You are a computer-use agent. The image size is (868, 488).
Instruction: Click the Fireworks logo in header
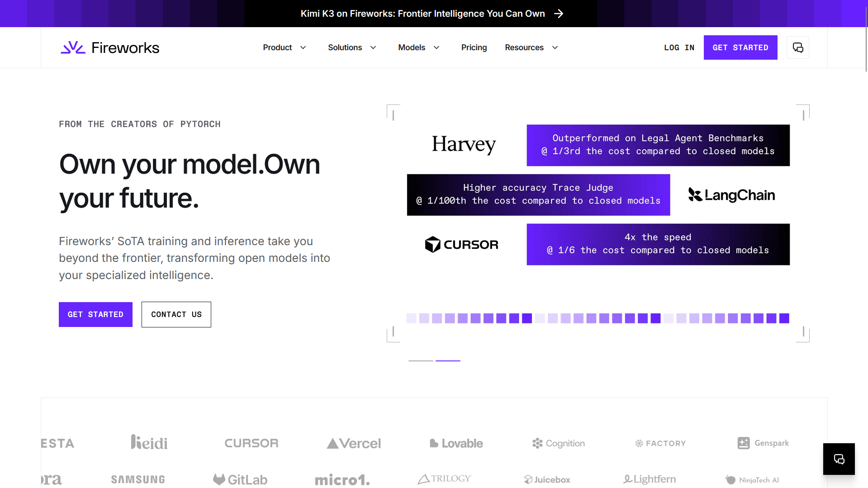[x=110, y=47]
